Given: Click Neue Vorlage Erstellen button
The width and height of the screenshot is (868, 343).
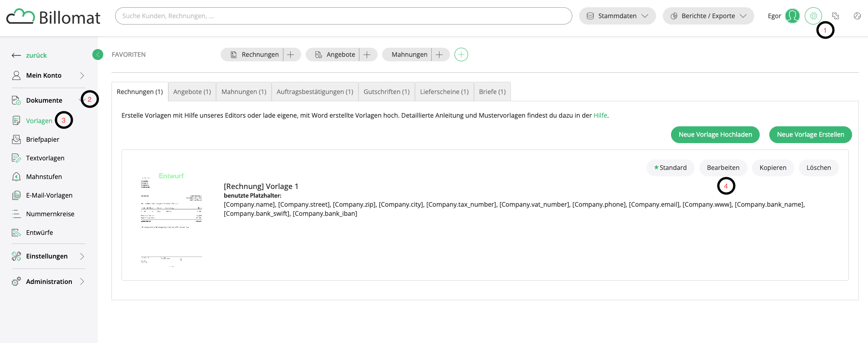Looking at the screenshot, I should click(810, 134).
